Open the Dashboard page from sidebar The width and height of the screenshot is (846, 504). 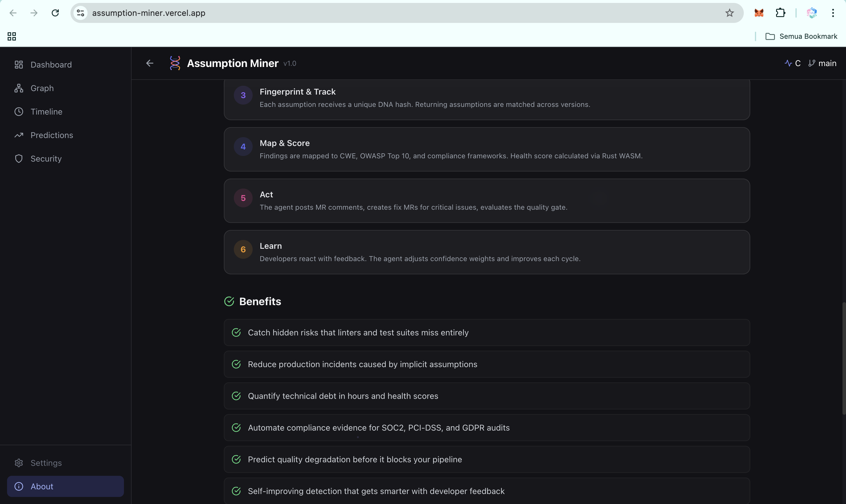pyautogui.click(x=51, y=65)
